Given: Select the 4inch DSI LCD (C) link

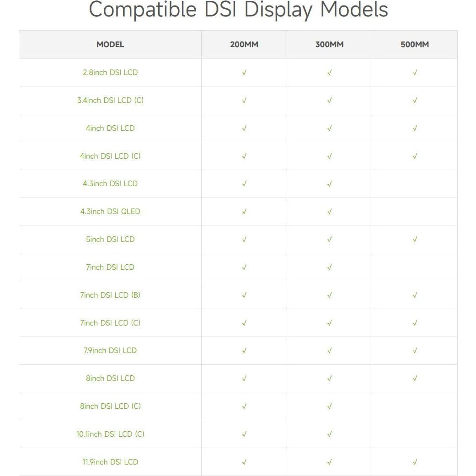Looking at the screenshot, I should point(110,156).
